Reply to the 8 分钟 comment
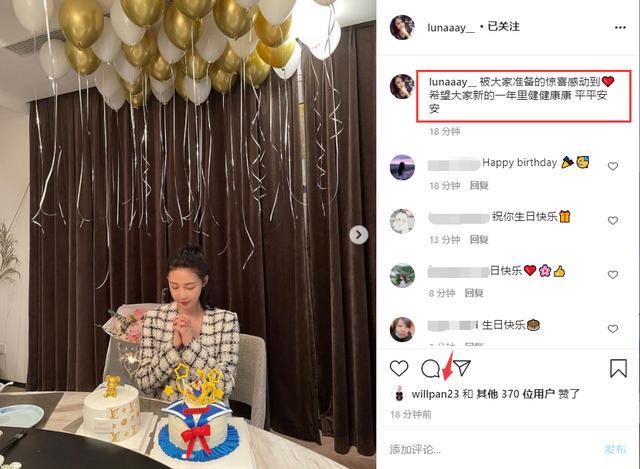Image resolution: width=640 pixels, height=469 pixels. point(474,293)
